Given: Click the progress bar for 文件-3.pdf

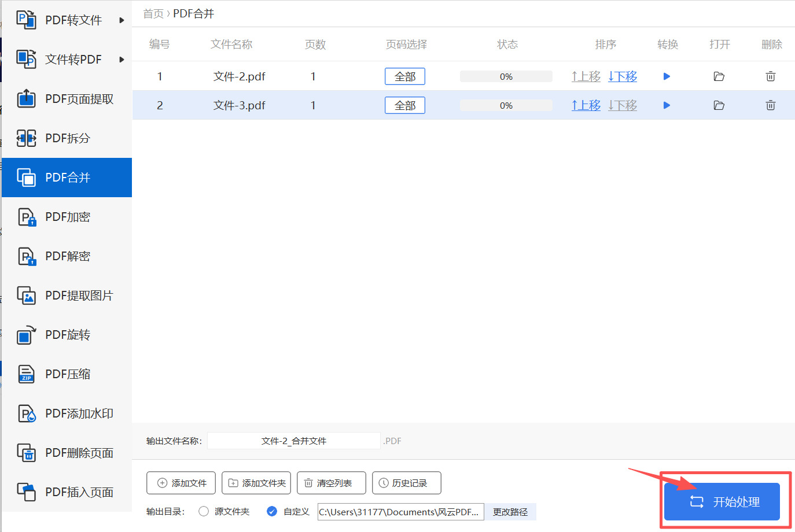Looking at the screenshot, I should tap(506, 105).
